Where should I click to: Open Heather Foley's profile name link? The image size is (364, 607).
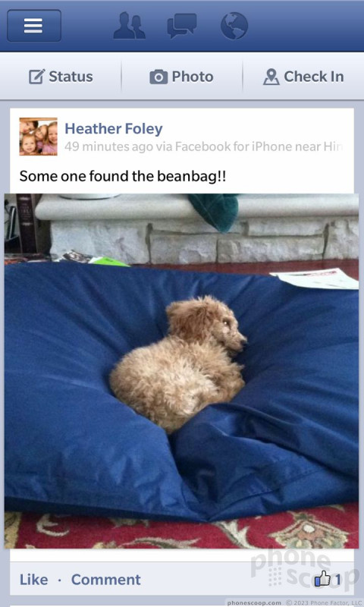click(x=113, y=128)
